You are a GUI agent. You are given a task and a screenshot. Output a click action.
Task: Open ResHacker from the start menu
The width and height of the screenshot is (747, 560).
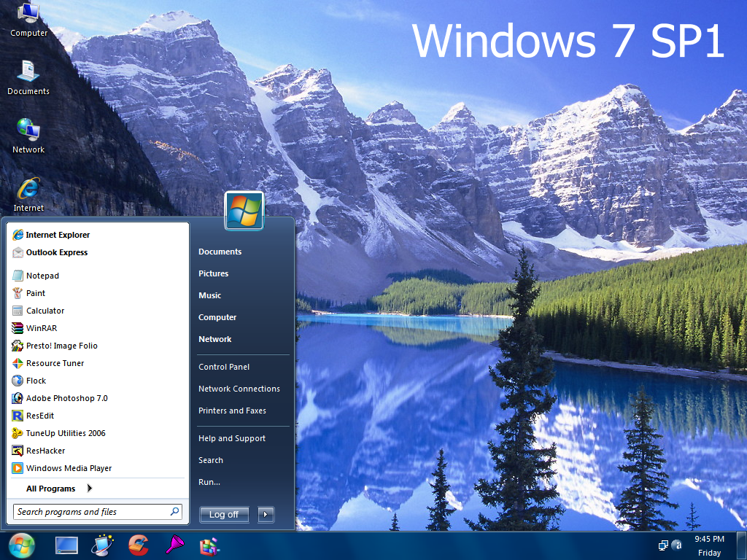pyautogui.click(x=45, y=451)
